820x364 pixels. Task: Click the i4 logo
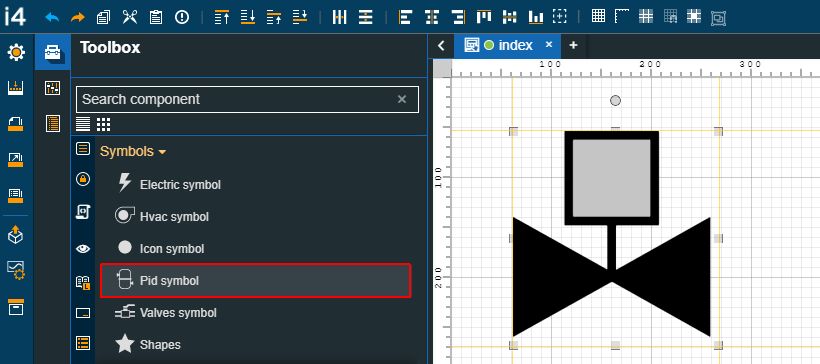[x=14, y=17]
